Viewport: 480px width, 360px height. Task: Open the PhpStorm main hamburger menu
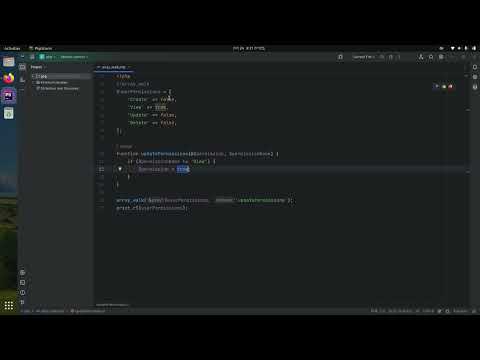tap(32, 57)
